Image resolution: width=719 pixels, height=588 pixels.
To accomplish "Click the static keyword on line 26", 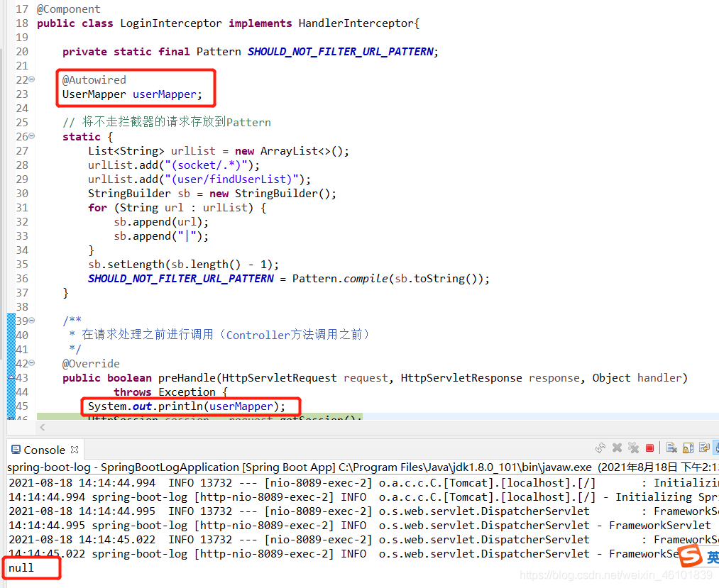I will coord(82,137).
